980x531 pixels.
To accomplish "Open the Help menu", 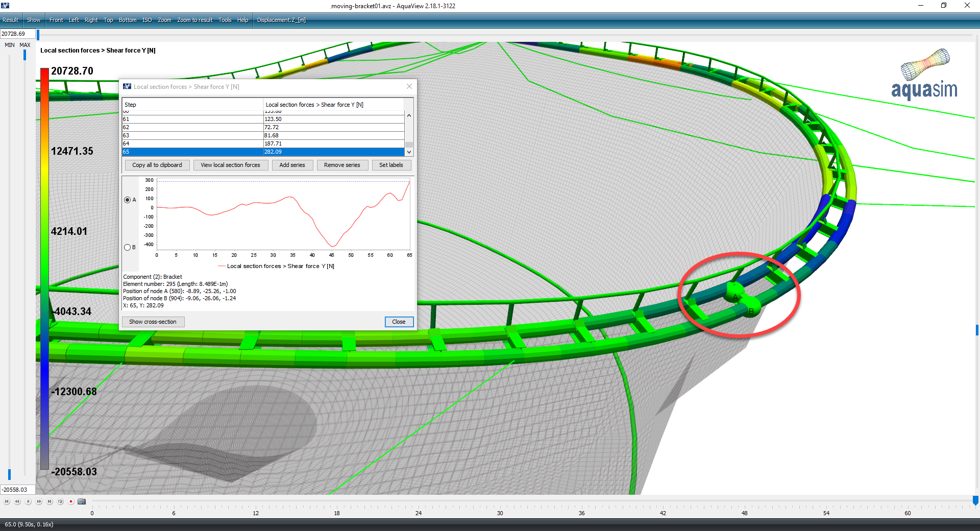I will pos(243,20).
